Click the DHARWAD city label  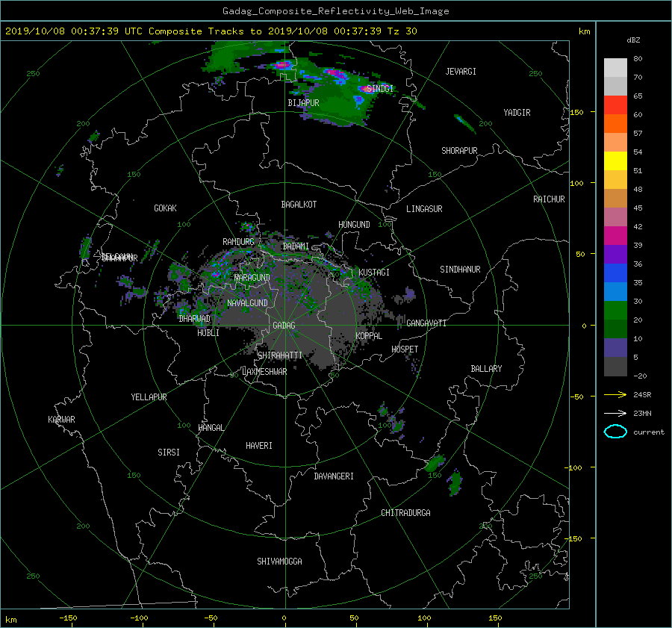tap(195, 319)
